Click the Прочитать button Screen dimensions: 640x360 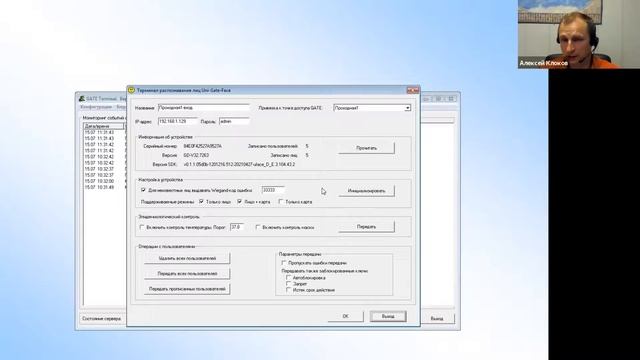366,148
